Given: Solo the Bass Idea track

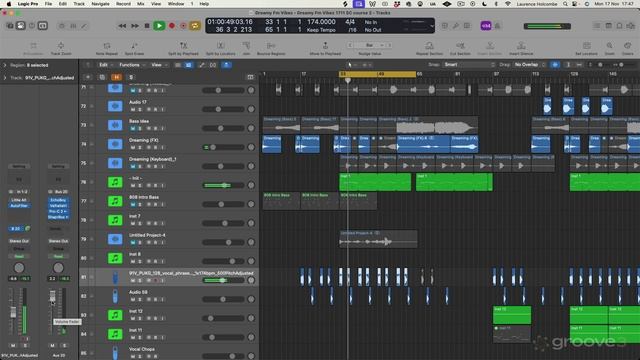Looking at the screenshot, I should pos(140,128).
